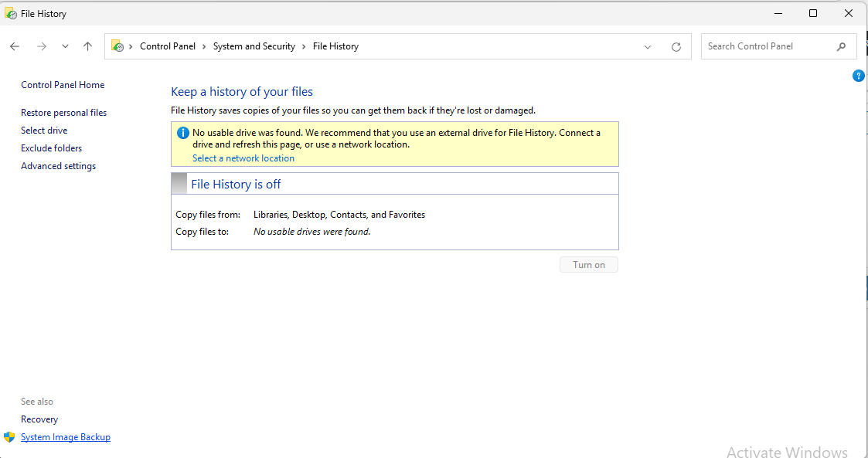Viewport: 868px width, 458px height.
Task: Go up one level with up arrow
Action: tap(87, 46)
